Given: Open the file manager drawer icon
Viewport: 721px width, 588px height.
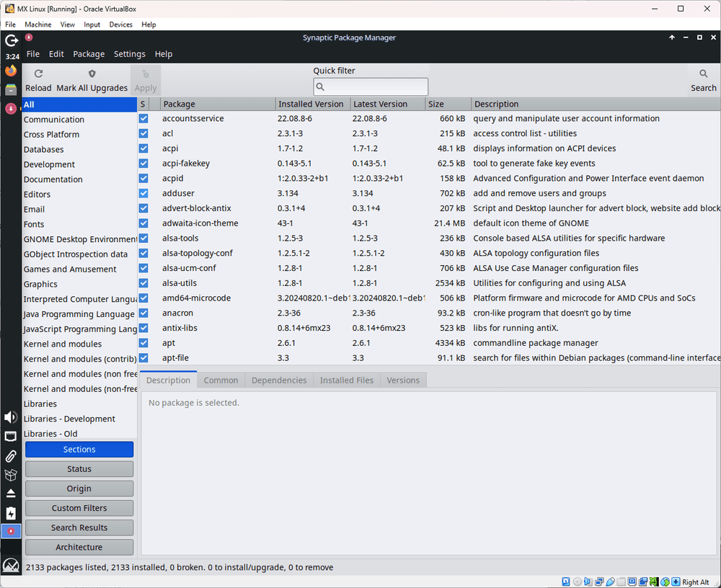Looking at the screenshot, I should coord(11,89).
